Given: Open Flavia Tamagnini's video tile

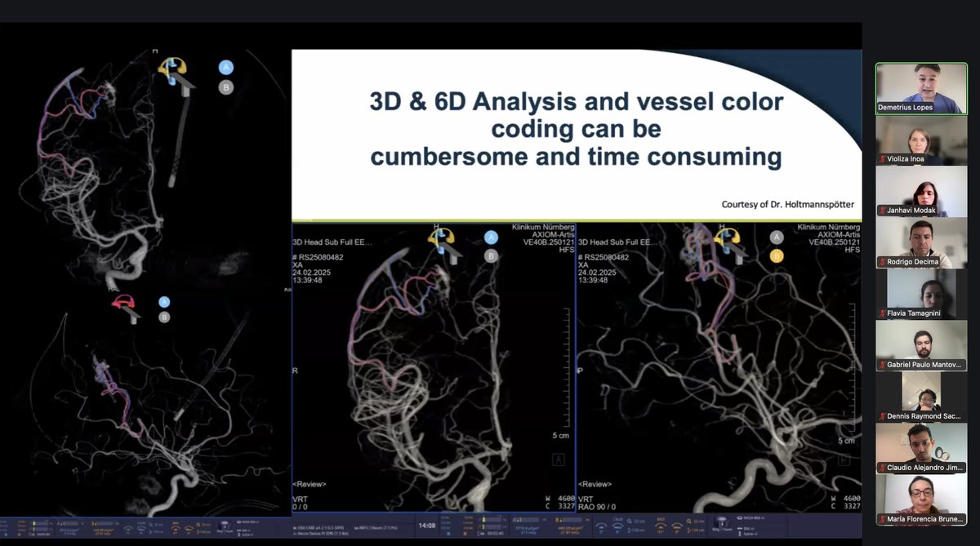Looking at the screenshot, I should tap(922, 294).
